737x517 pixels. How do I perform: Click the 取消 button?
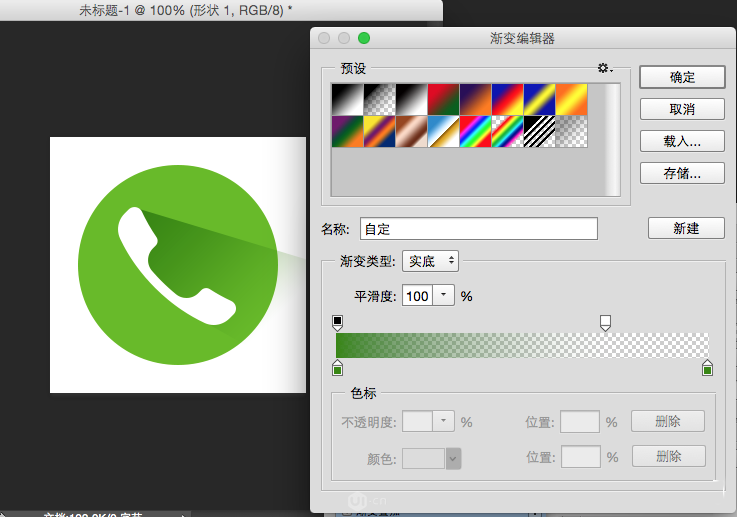[x=682, y=109]
